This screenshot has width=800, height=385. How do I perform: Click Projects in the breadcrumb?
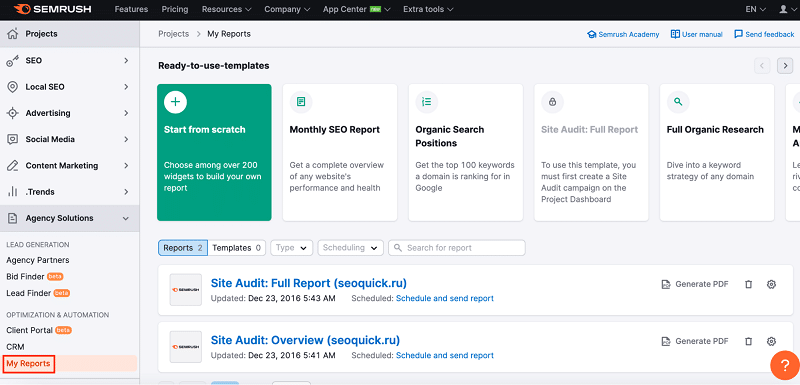coord(173,34)
